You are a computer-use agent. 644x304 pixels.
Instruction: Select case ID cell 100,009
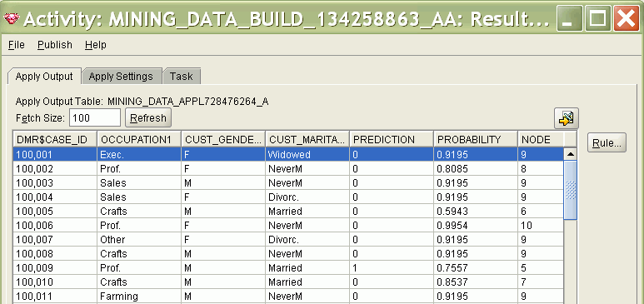coord(55,268)
